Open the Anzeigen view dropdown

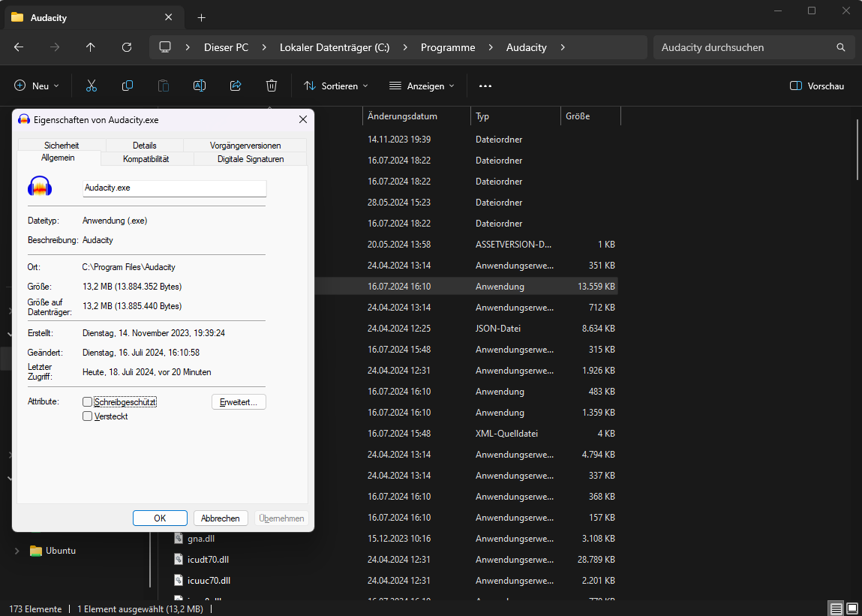click(x=422, y=86)
